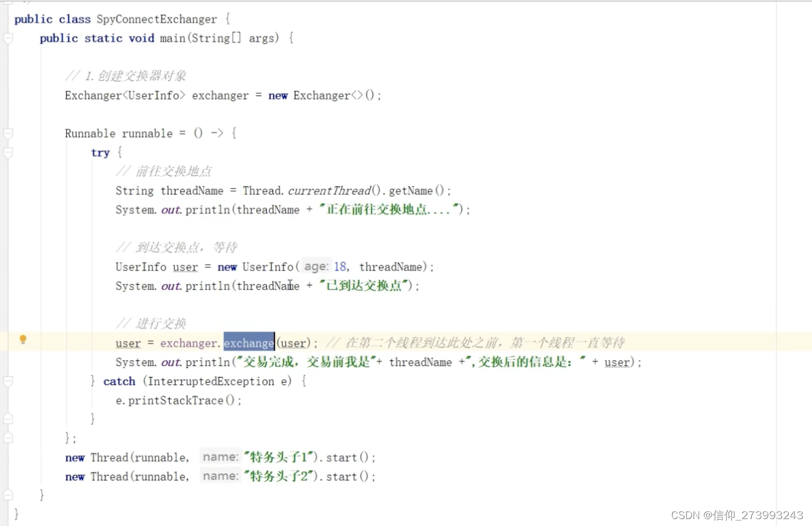Click the highlighted "exchange" method call

[x=249, y=343]
